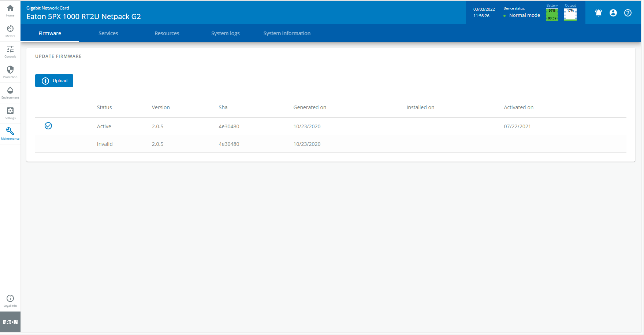Open the alarm bell notifications
Viewport: 644px width, 335px height.
point(599,13)
